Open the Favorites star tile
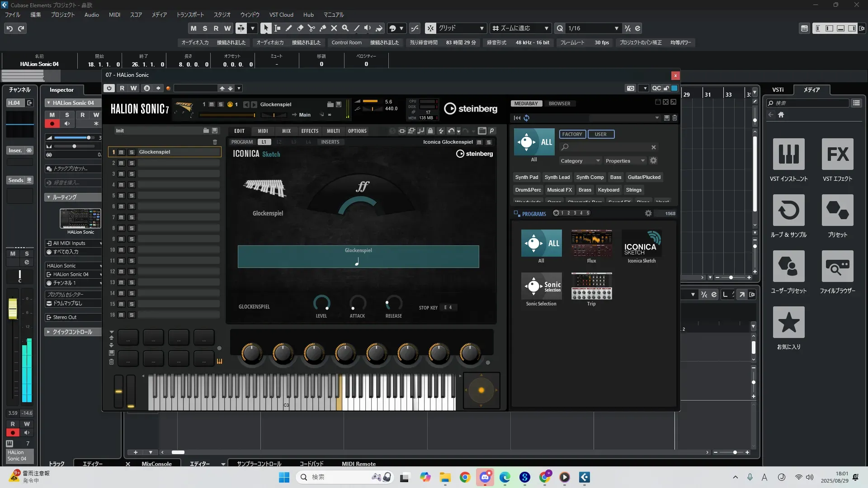Screen dimensions: 868x488 click(788, 322)
